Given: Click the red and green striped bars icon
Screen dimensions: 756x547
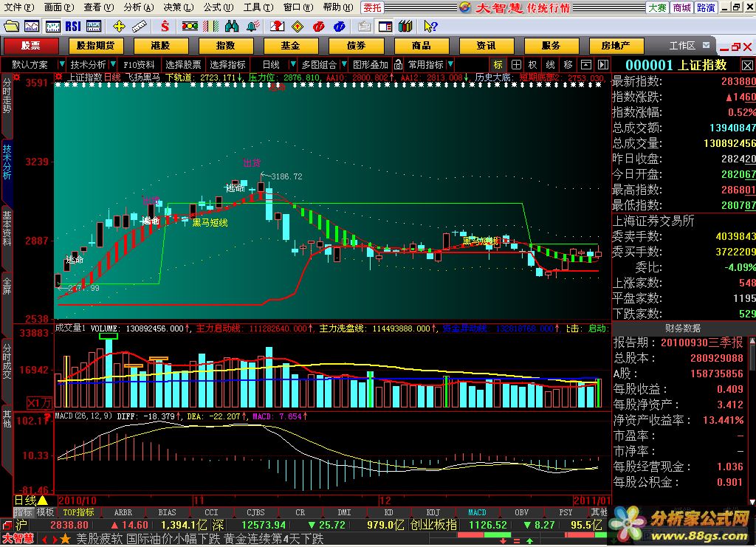Looking at the screenshot, I should click(210, 26).
